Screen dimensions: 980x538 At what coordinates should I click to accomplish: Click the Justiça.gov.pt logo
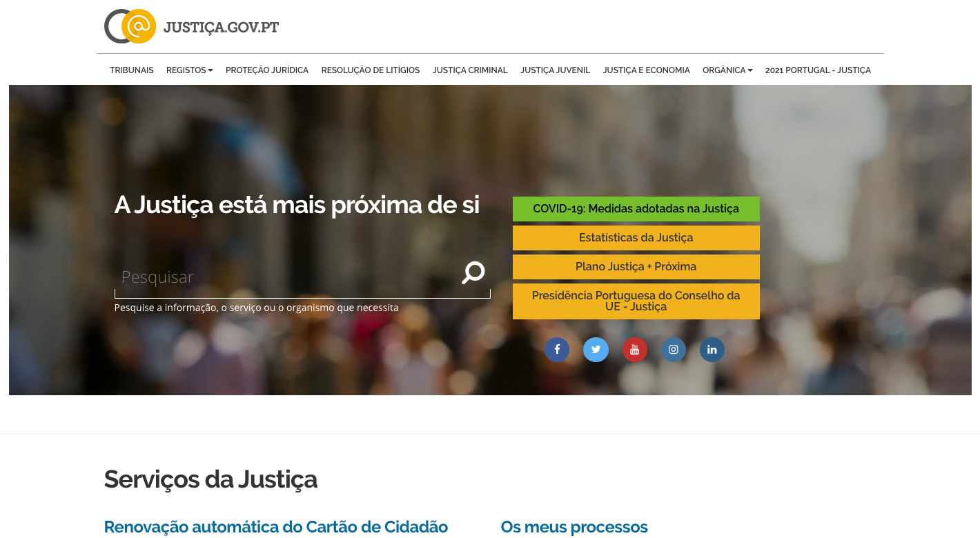coord(191,27)
